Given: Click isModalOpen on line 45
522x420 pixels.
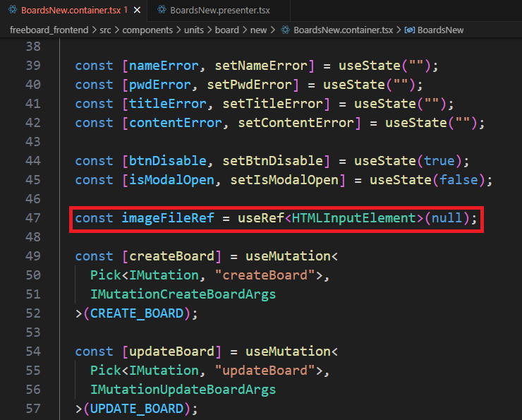Looking at the screenshot, I should 171,179.
